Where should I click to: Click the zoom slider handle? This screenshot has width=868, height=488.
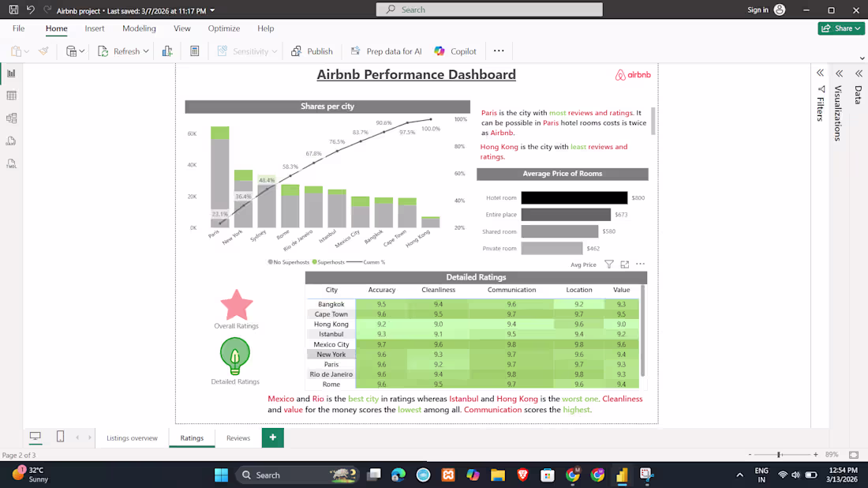[779, 455]
